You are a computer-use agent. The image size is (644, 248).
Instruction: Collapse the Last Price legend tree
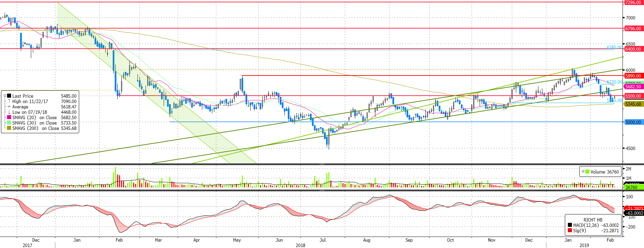[x=5, y=96]
